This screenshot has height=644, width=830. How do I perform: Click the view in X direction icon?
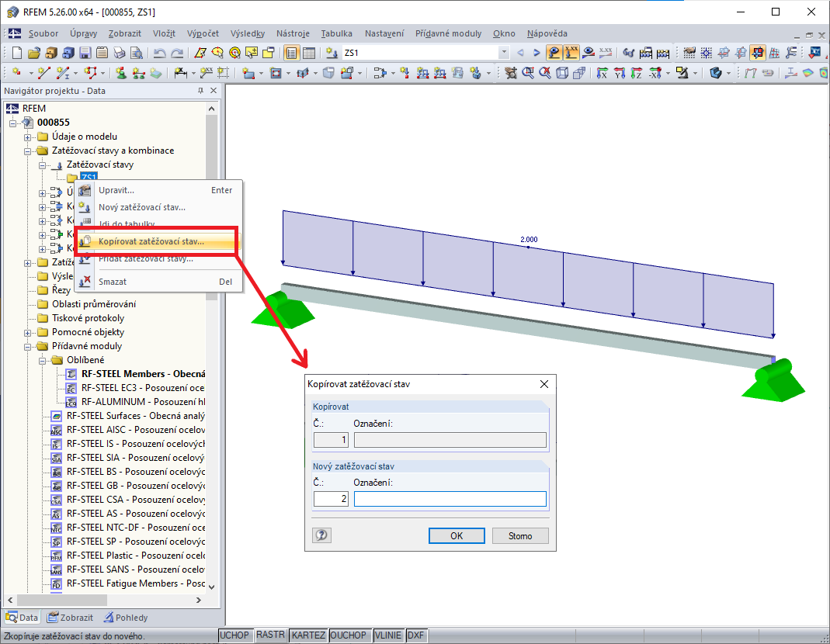pyautogui.click(x=602, y=73)
